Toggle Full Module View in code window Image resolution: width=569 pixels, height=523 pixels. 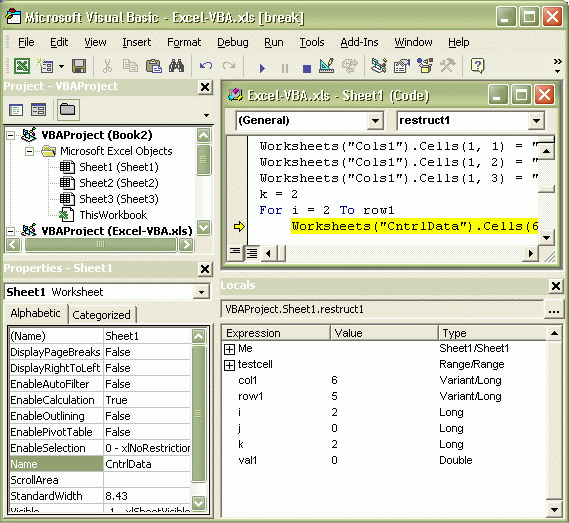(252, 253)
